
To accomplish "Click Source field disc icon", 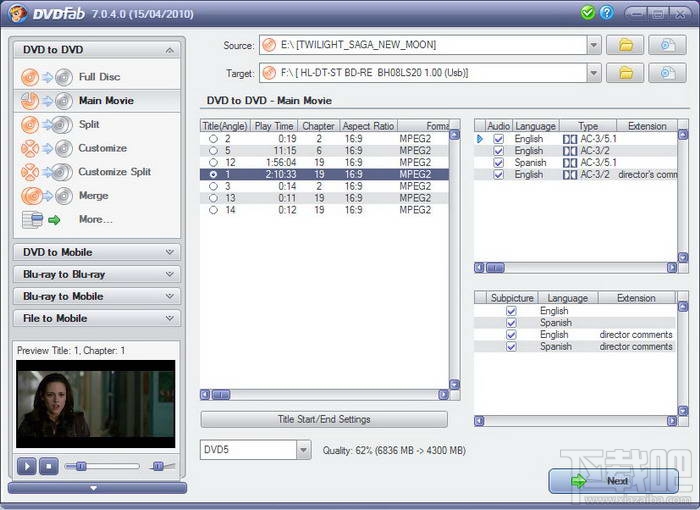I will (x=269, y=45).
